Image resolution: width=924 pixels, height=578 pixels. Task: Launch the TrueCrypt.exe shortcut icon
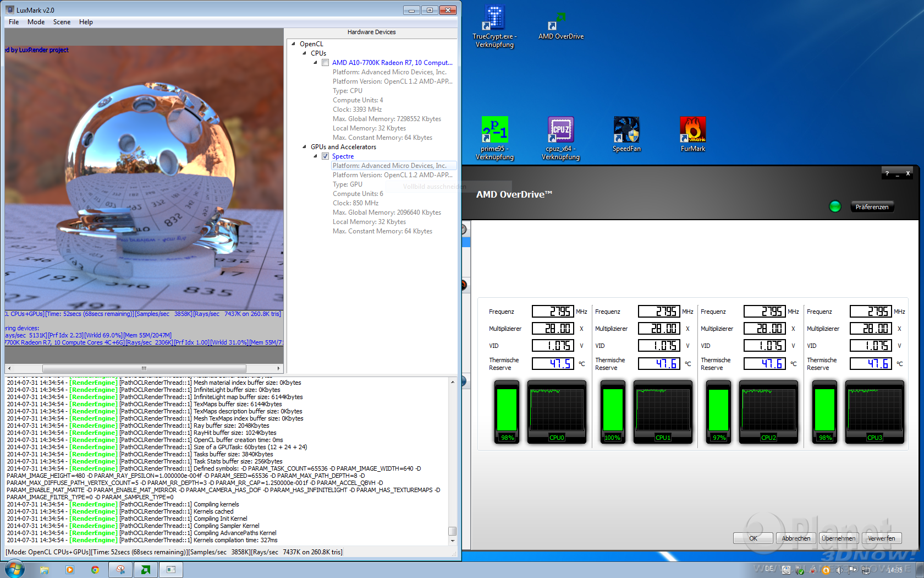click(x=494, y=26)
